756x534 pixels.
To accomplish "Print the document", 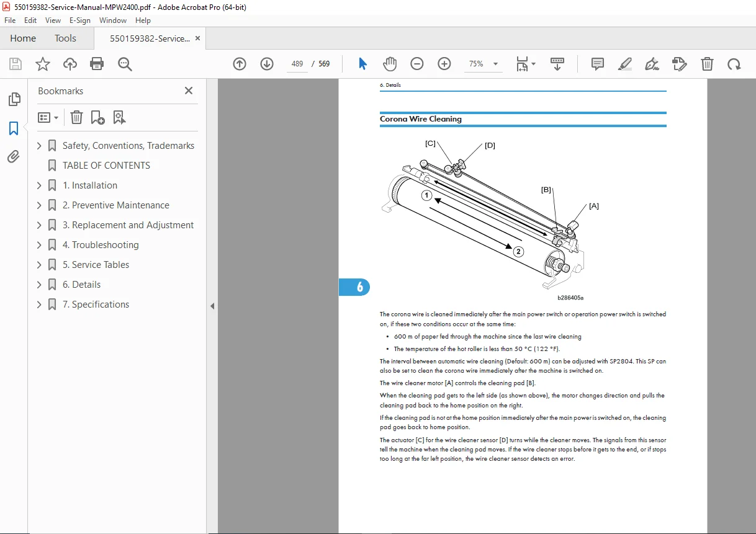I will click(x=97, y=64).
